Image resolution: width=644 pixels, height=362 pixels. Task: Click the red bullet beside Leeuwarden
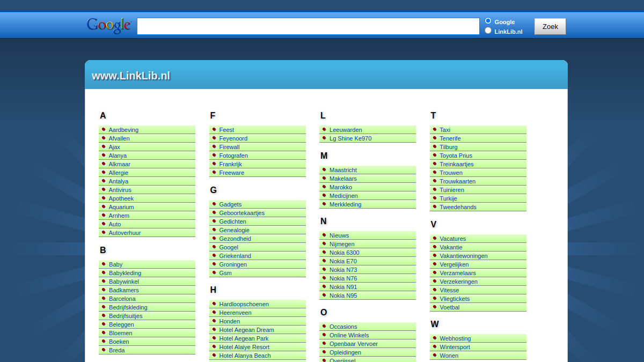click(324, 129)
